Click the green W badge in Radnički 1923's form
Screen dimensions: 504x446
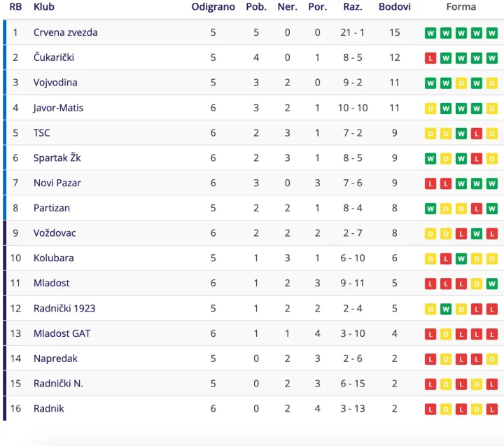446,309
